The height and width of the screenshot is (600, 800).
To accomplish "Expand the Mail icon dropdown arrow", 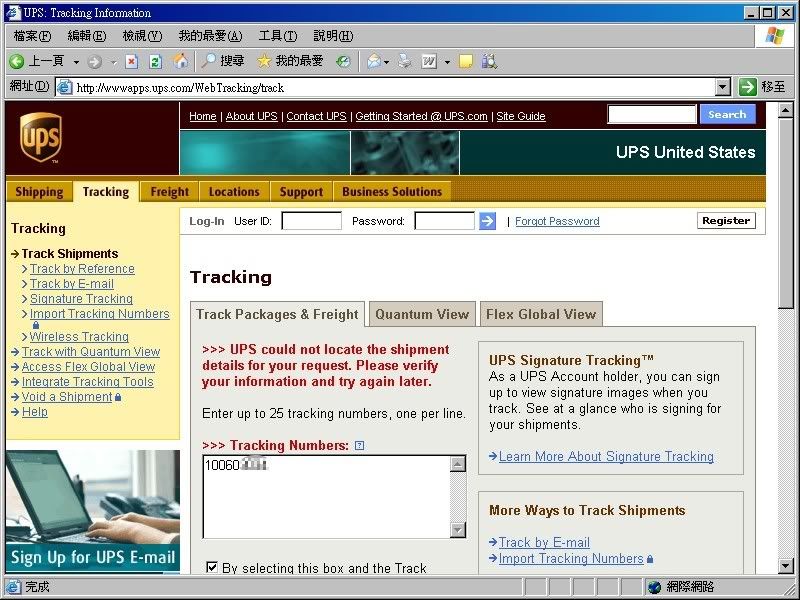I will 387,62.
